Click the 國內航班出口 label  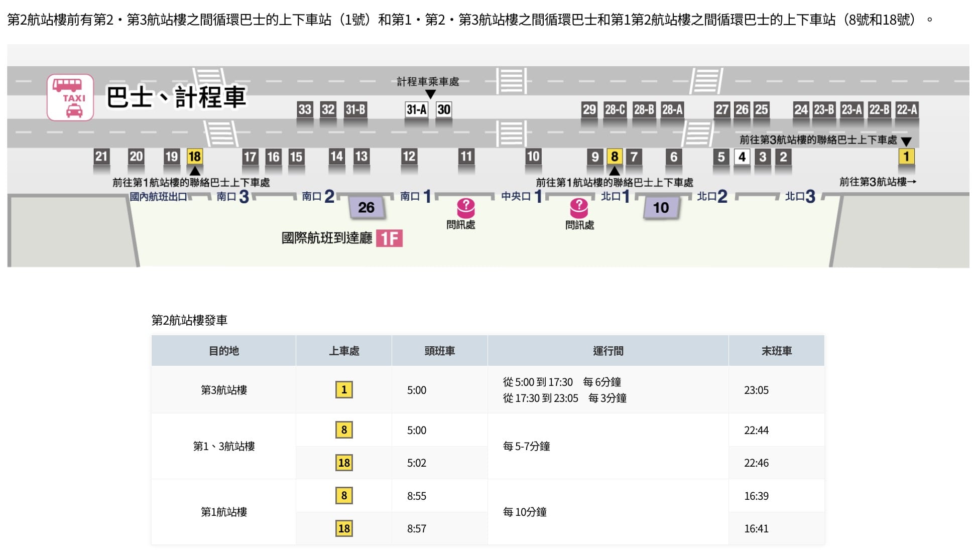pos(158,197)
